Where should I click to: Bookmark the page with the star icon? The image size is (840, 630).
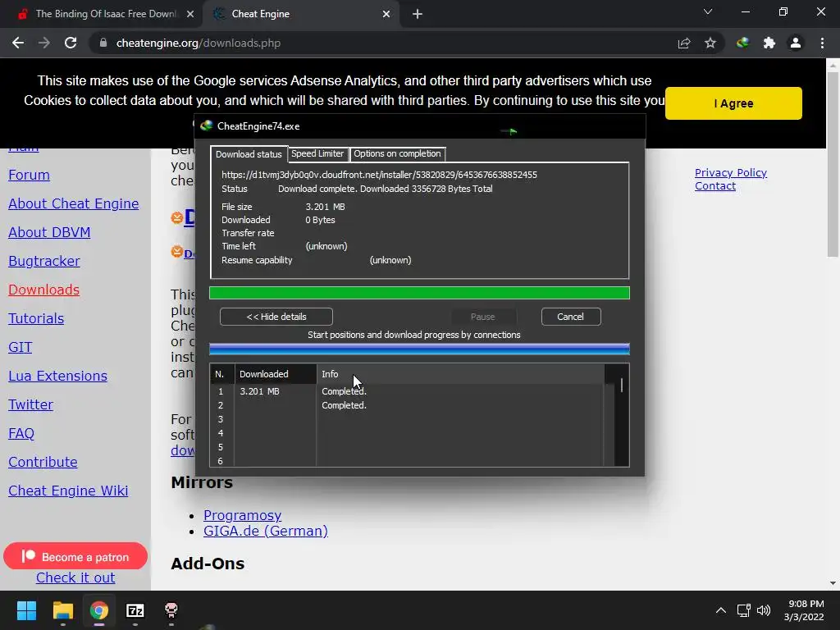[710, 43]
